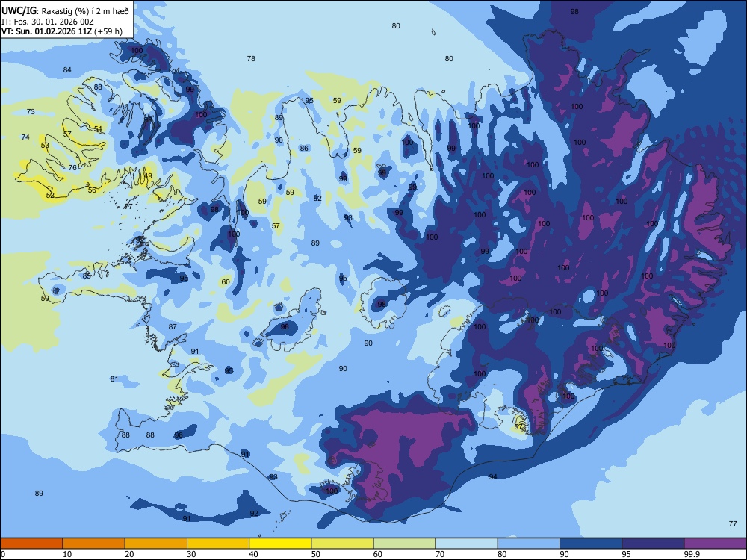Click the legend label '95'

click(x=626, y=554)
